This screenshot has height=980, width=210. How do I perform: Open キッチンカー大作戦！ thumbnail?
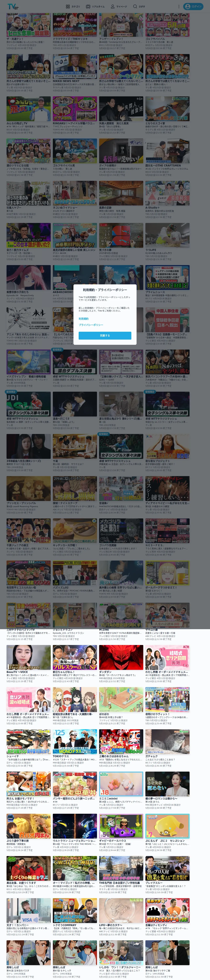pyautogui.click(x=75, y=531)
